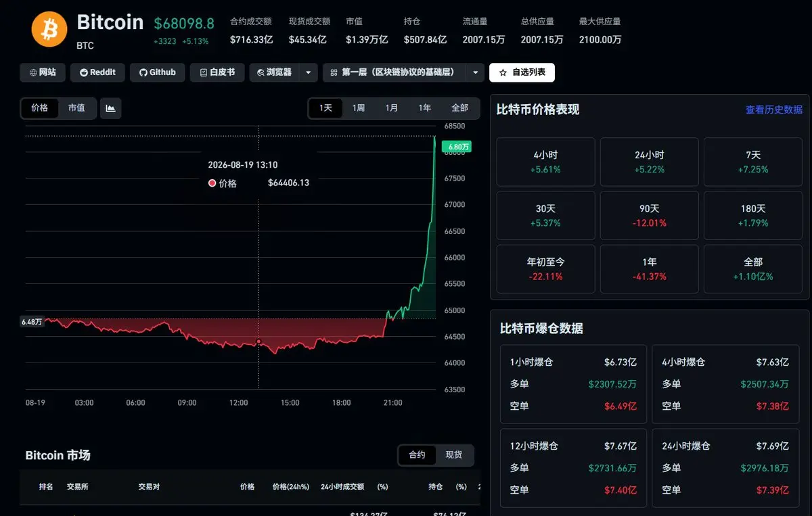
Task: Click the 全部 performance card showing +1.10亿%
Action: click(753, 269)
